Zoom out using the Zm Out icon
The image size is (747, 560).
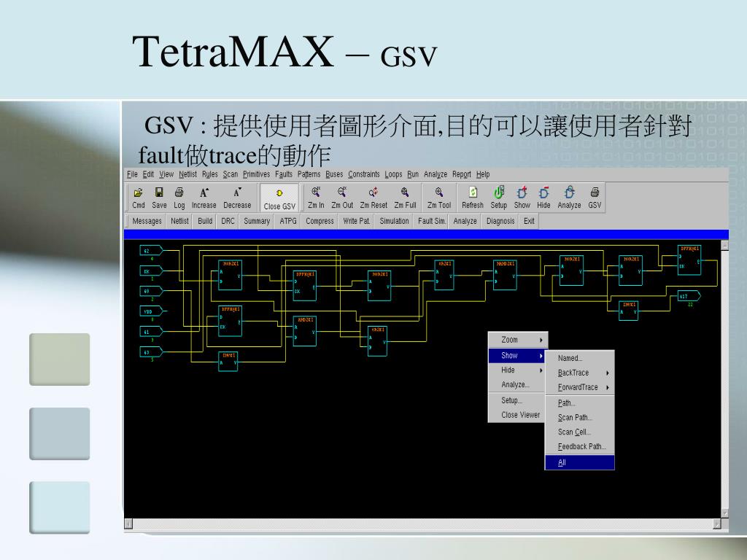pos(342,198)
